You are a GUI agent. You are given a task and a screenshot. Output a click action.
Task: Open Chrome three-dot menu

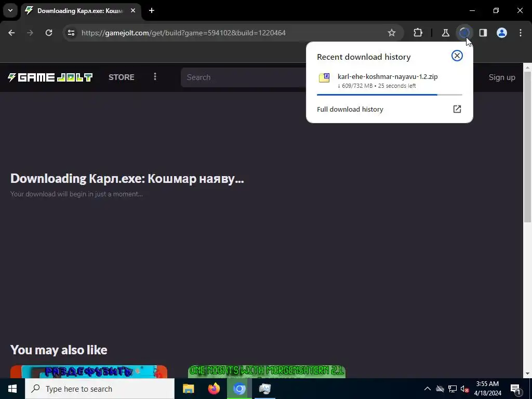(521, 33)
